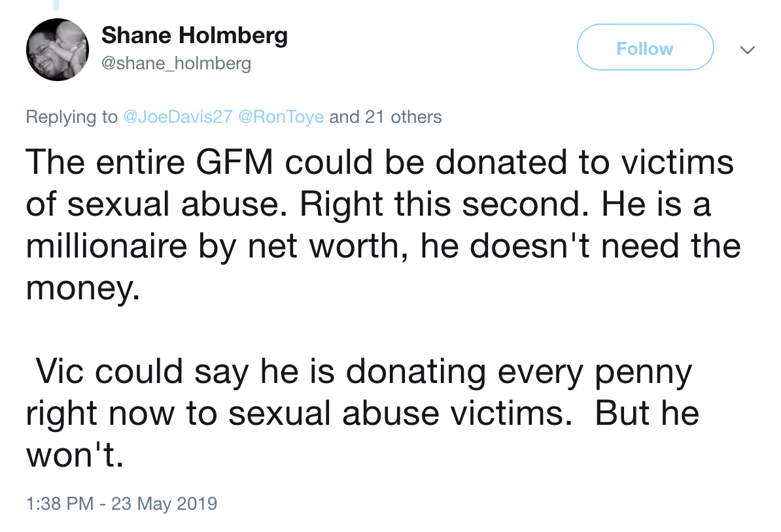The width and height of the screenshot is (781, 532).
Task: Open Shane Holmberg's profile avatar photo
Action: (58, 49)
